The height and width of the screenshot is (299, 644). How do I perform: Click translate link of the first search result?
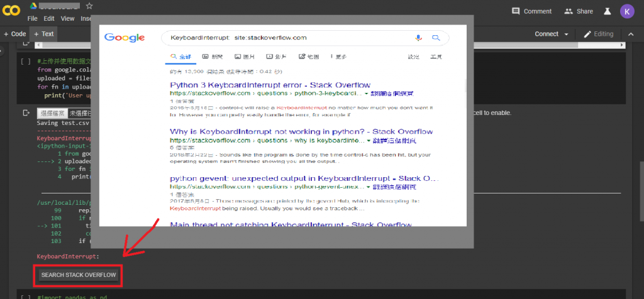pyautogui.click(x=391, y=94)
